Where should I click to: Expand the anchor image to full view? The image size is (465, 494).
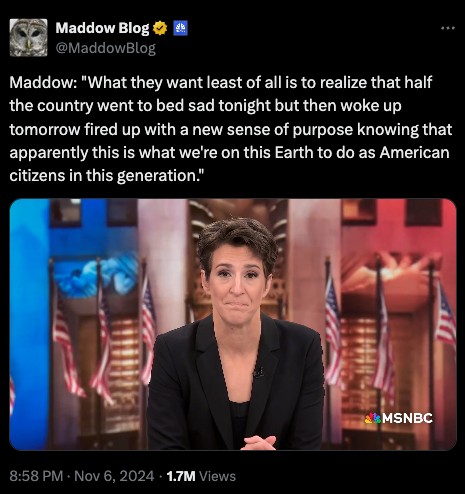233,324
